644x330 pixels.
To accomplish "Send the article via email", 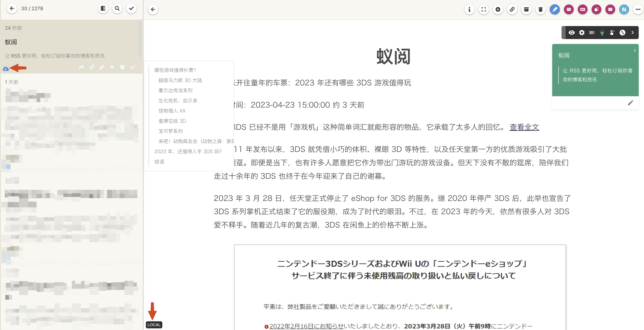I will tap(610, 9).
